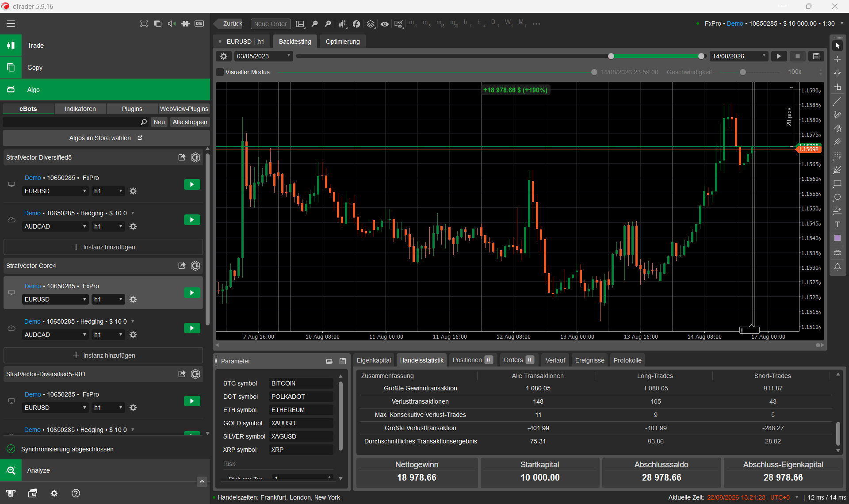
Task: Run StratVector Diversified5 EURUSD instance
Action: tap(192, 184)
